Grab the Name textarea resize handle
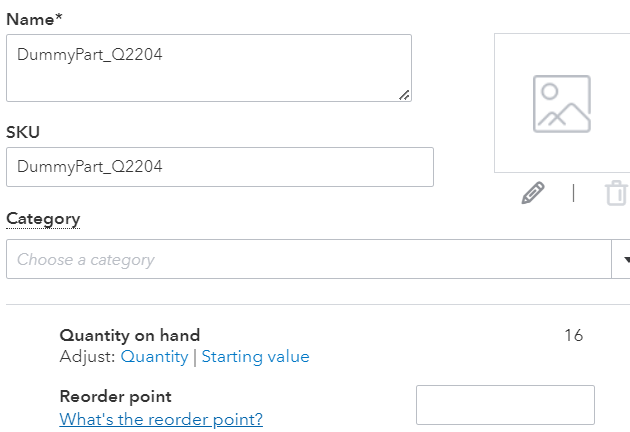Image resolution: width=630 pixels, height=432 pixels. pos(404,94)
